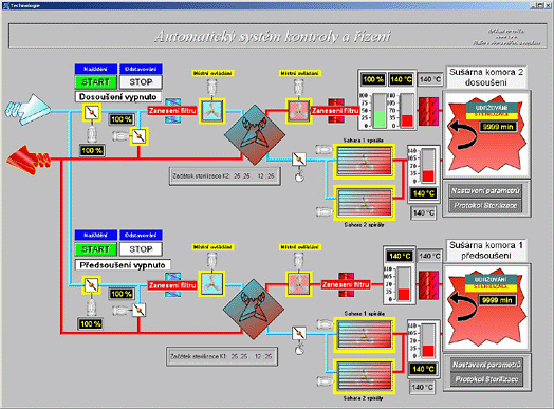Open Nastavení parametrů for komora 1
This screenshot has height=409, width=554.
pyautogui.click(x=487, y=364)
